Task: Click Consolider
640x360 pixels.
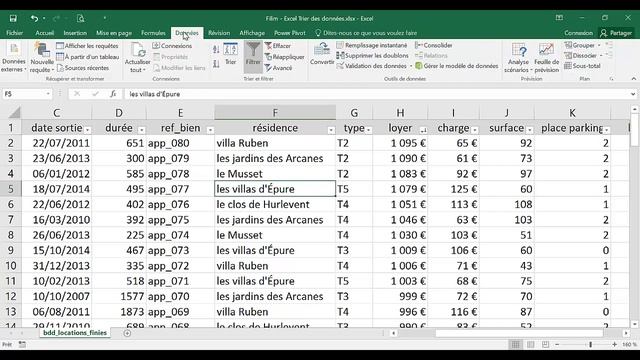Action: [x=433, y=45]
